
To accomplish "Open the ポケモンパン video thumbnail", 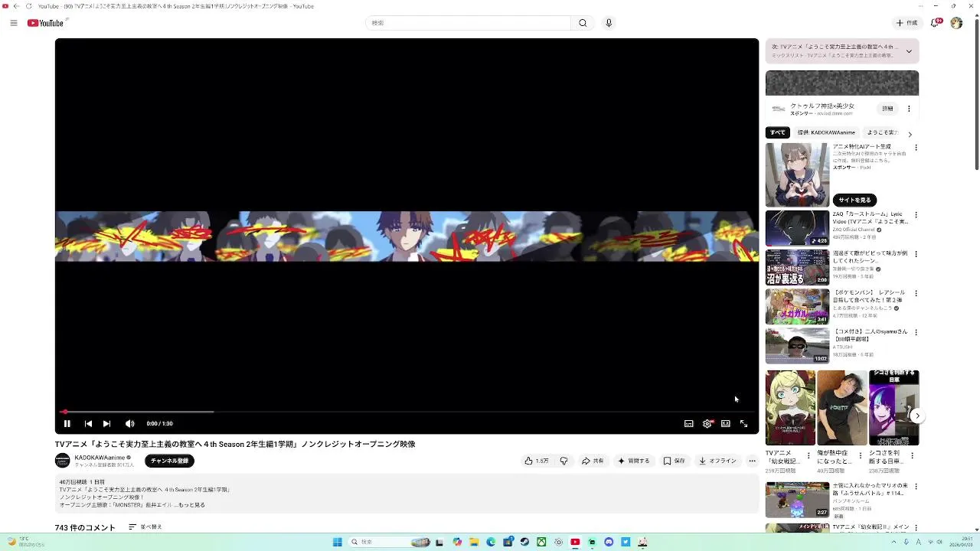I will (x=797, y=306).
